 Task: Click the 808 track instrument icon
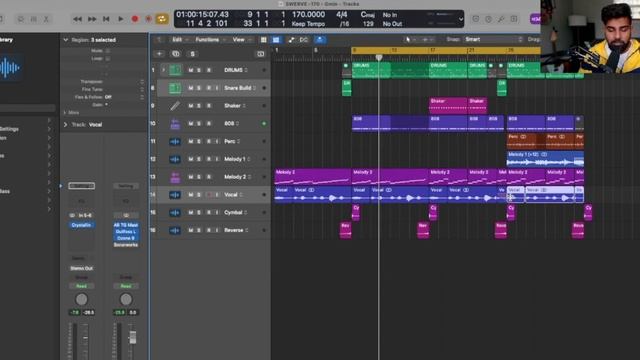coord(175,124)
